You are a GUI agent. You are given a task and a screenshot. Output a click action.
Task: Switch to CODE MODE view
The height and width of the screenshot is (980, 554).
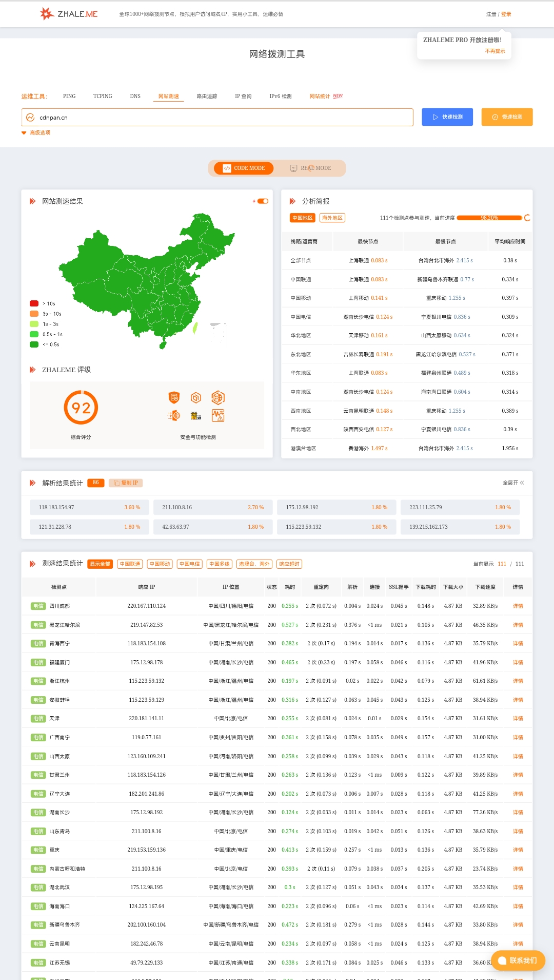pos(244,168)
